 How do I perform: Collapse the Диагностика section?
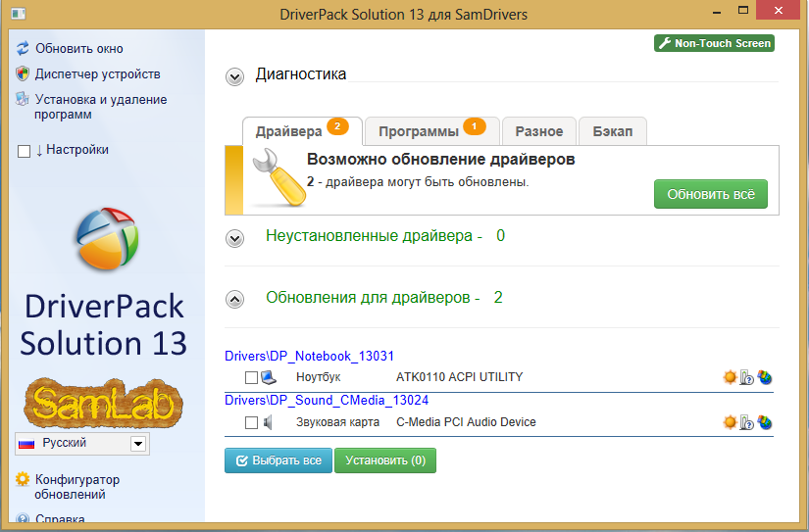click(234, 75)
